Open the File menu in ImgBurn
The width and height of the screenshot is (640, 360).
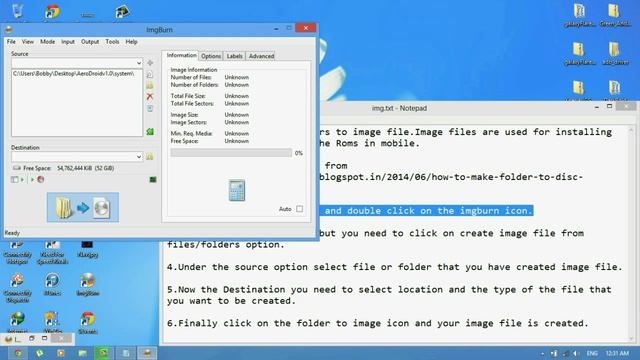(11, 42)
